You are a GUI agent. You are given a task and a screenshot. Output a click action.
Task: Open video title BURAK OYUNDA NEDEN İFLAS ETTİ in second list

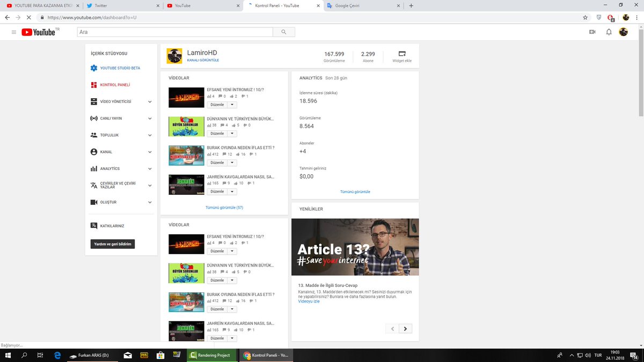click(240, 294)
